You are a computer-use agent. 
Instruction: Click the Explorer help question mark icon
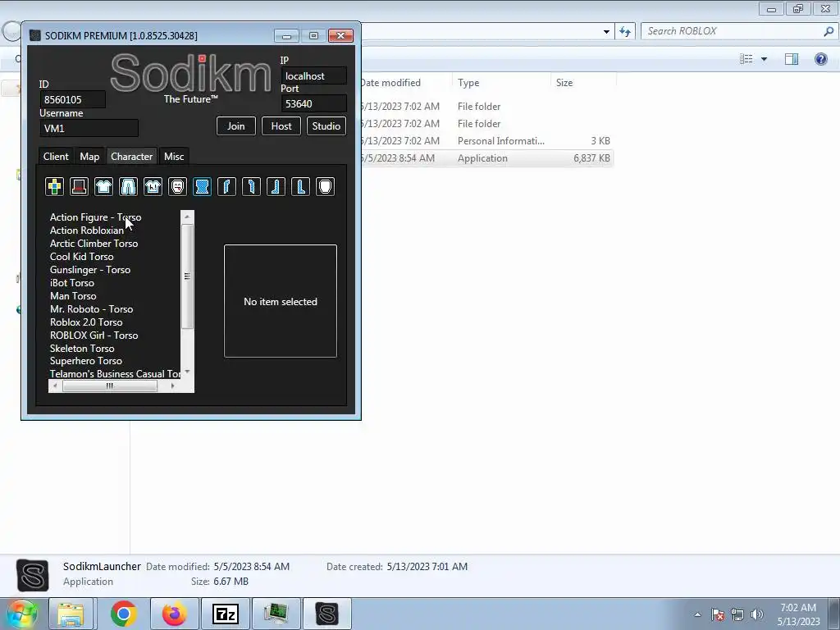pyautogui.click(x=820, y=59)
